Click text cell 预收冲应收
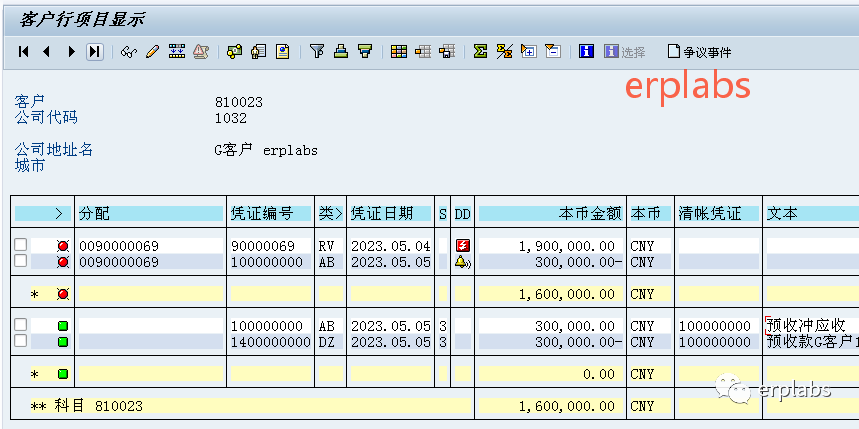 click(x=812, y=326)
